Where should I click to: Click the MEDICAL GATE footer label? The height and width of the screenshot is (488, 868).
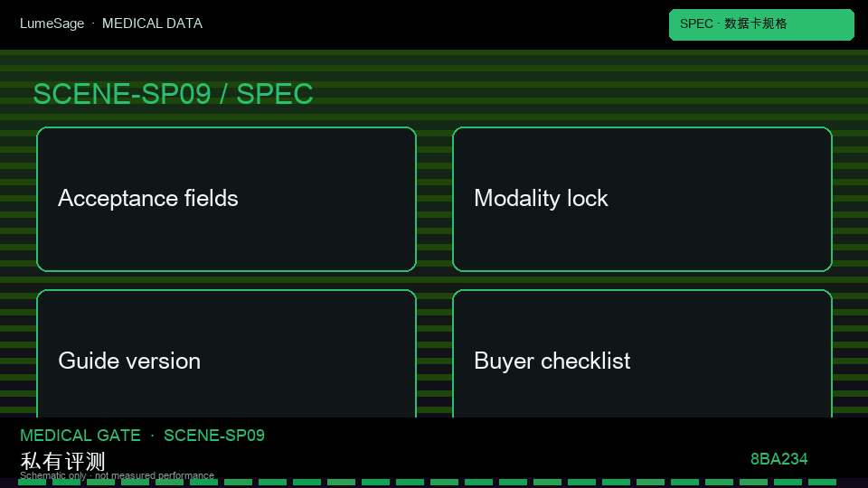coord(80,436)
